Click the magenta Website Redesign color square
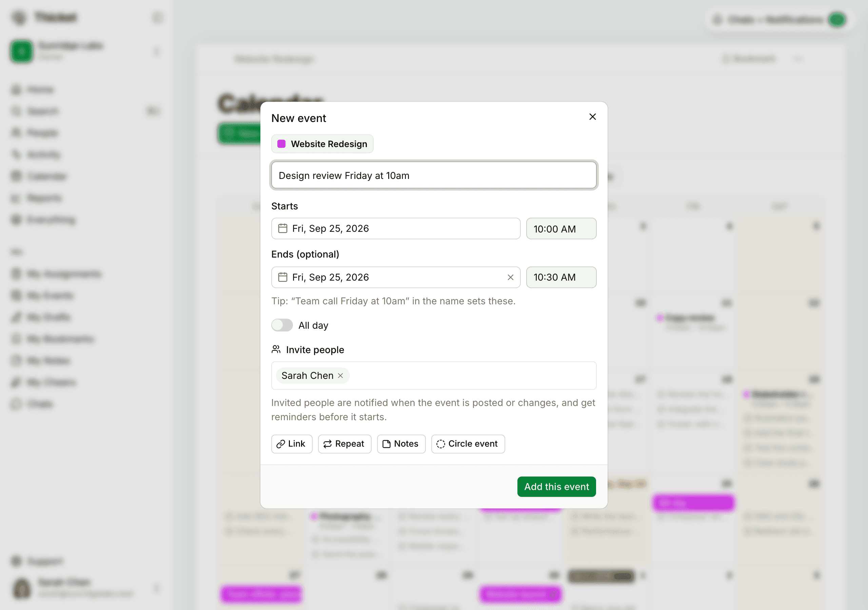868x610 pixels. click(281, 144)
